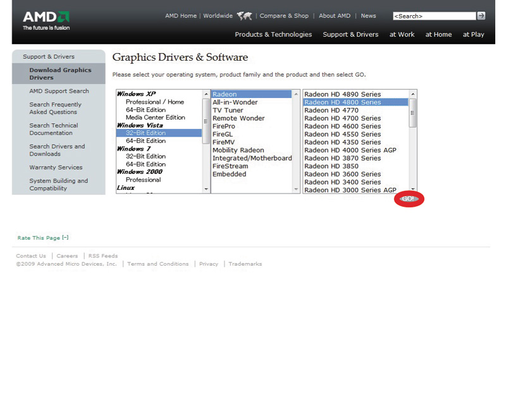Open Contact Us footer link
The height and width of the screenshot is (420, 506).
31,256
